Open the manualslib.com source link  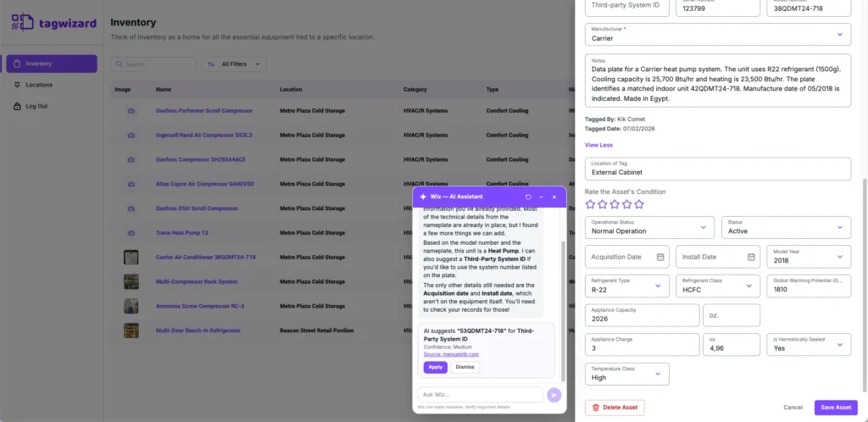point(451,354)
